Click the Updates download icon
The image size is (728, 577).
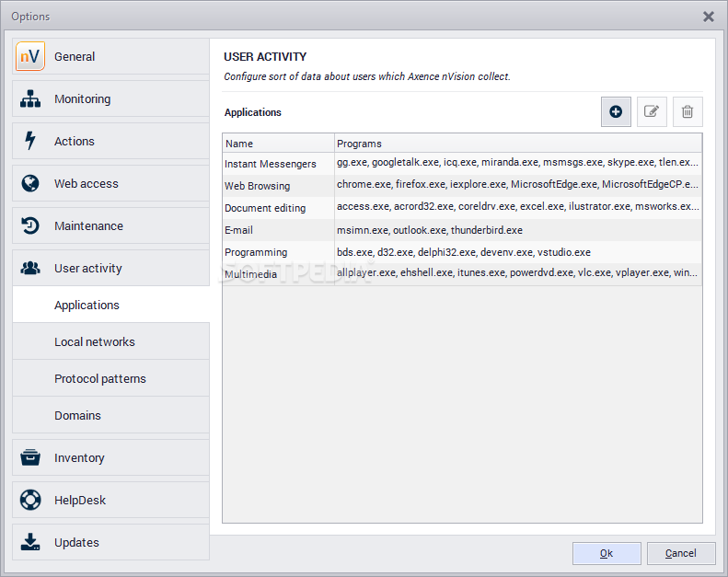[x=30, y=542]
